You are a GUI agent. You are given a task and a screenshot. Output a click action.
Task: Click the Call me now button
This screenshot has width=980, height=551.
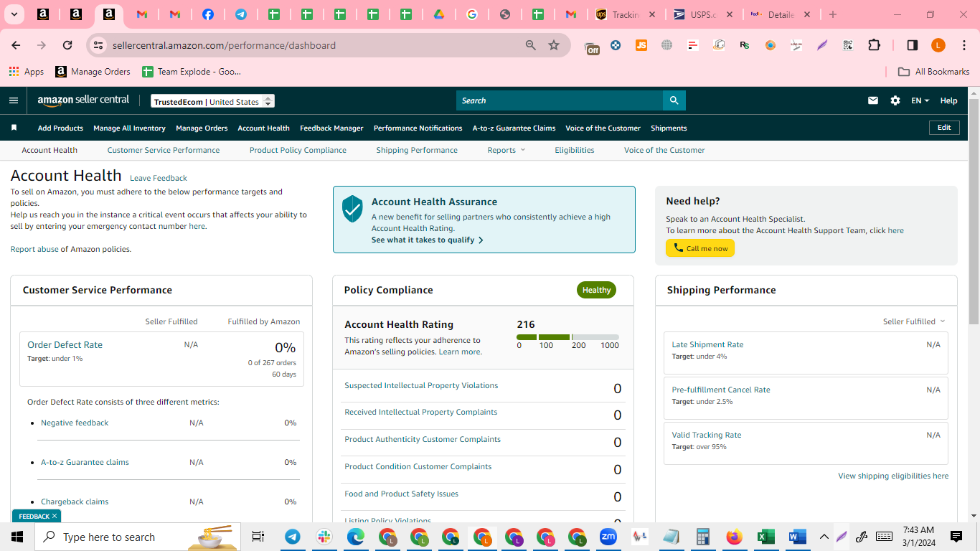[700, 248]
